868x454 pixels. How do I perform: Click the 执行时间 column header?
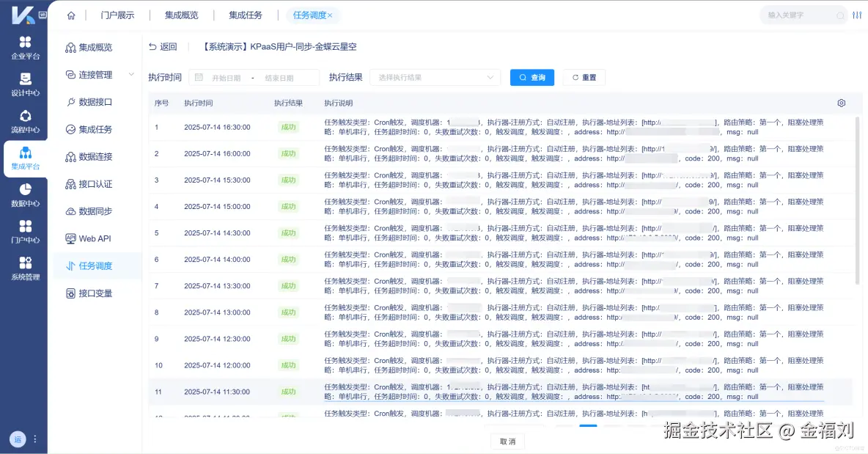(x=198, y=103)
